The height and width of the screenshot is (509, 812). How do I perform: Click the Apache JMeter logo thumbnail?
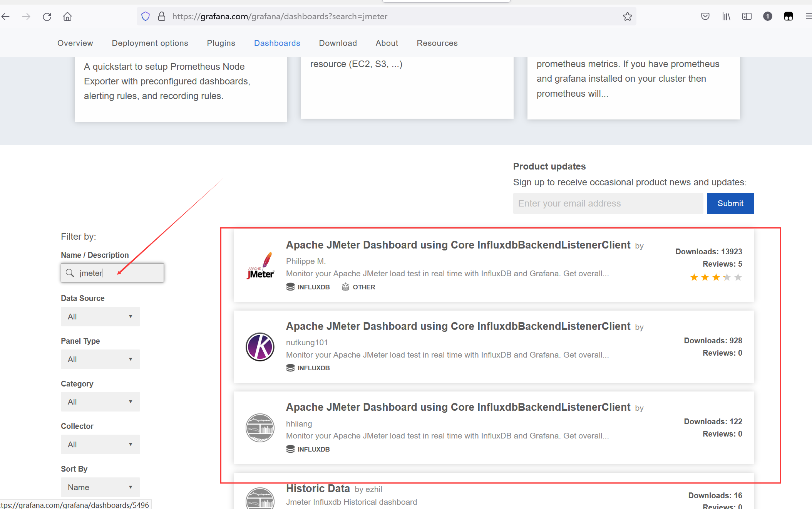(x=260, y=266)
